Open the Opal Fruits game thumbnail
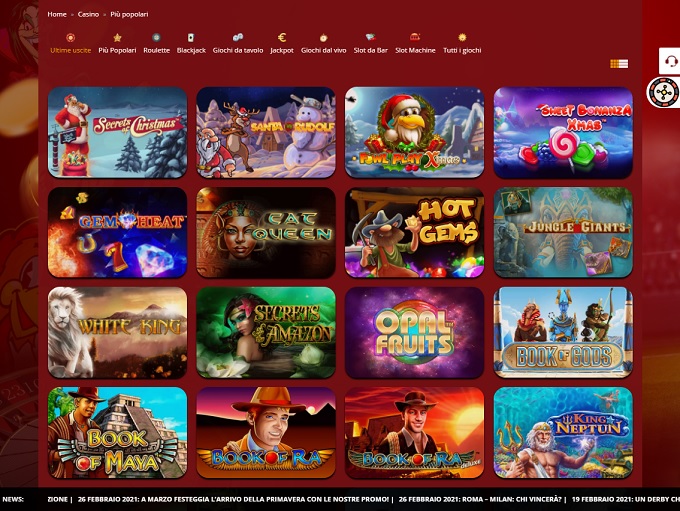 coord(414,332)
